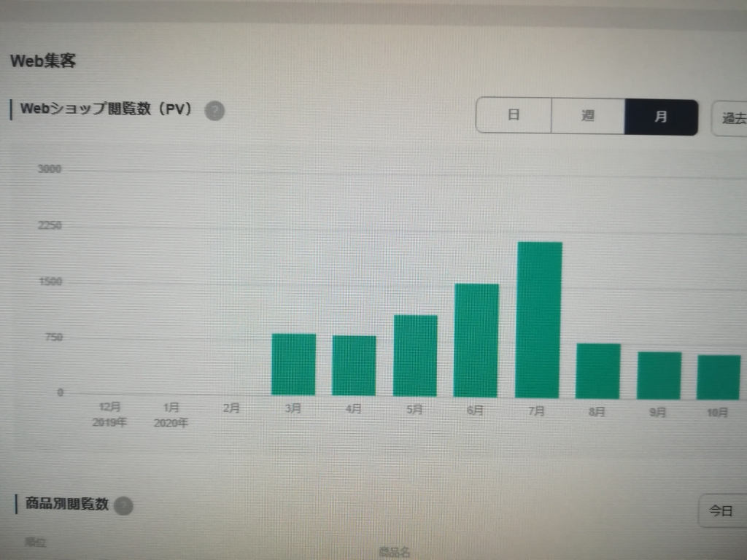Click the 12月 2019年 axis label

[x=109, y=414]
